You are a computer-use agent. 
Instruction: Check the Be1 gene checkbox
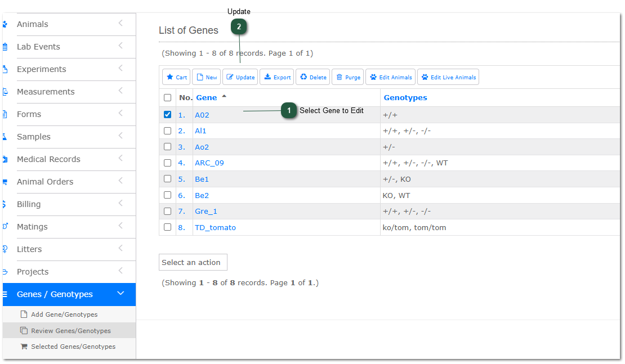point(167,179)
